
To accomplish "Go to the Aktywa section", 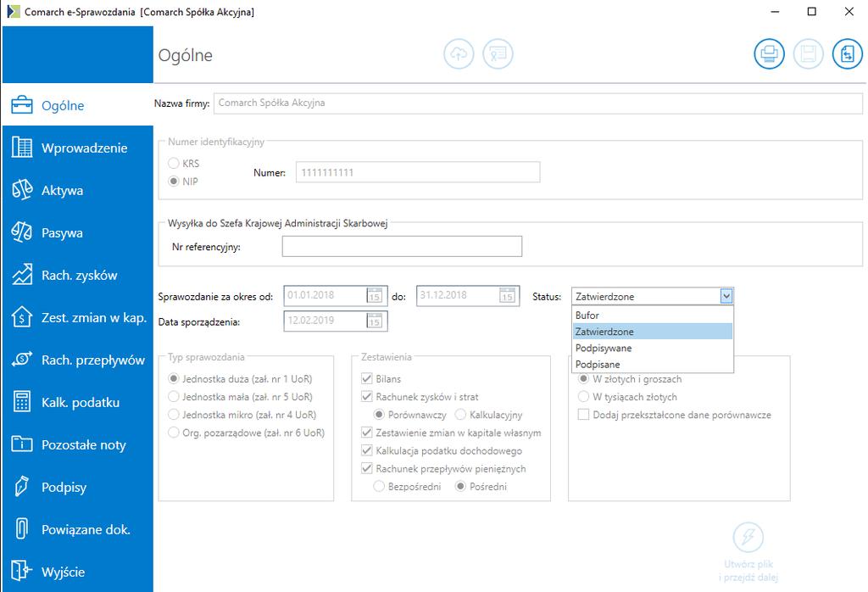I will click(78, 190).
